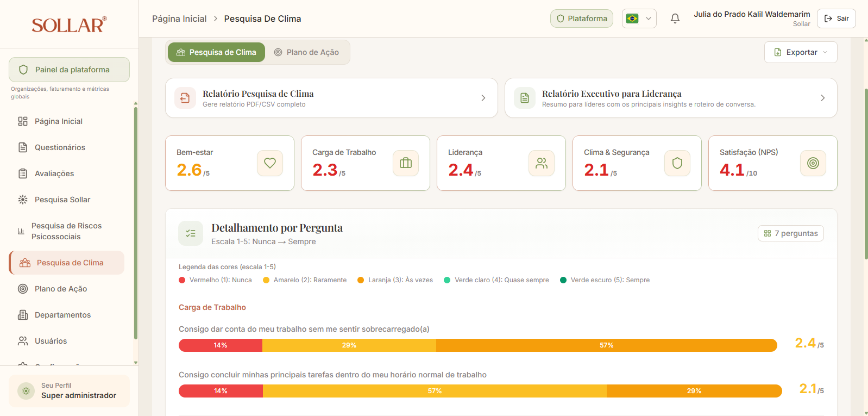The image size is (868, 416).
Task: Click the orange 57% segment of first question bar
Action: (607, 345)
